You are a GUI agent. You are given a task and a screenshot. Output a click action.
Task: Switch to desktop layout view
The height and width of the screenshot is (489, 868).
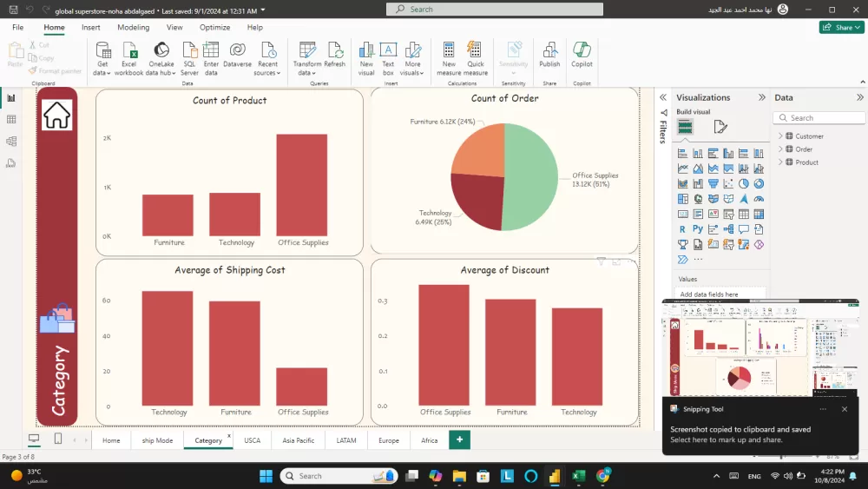point(34,439)
